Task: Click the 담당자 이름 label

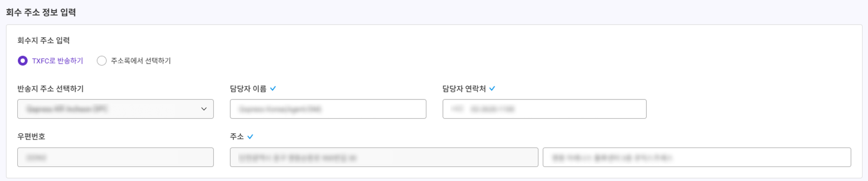Action: (x=248, y=88)
